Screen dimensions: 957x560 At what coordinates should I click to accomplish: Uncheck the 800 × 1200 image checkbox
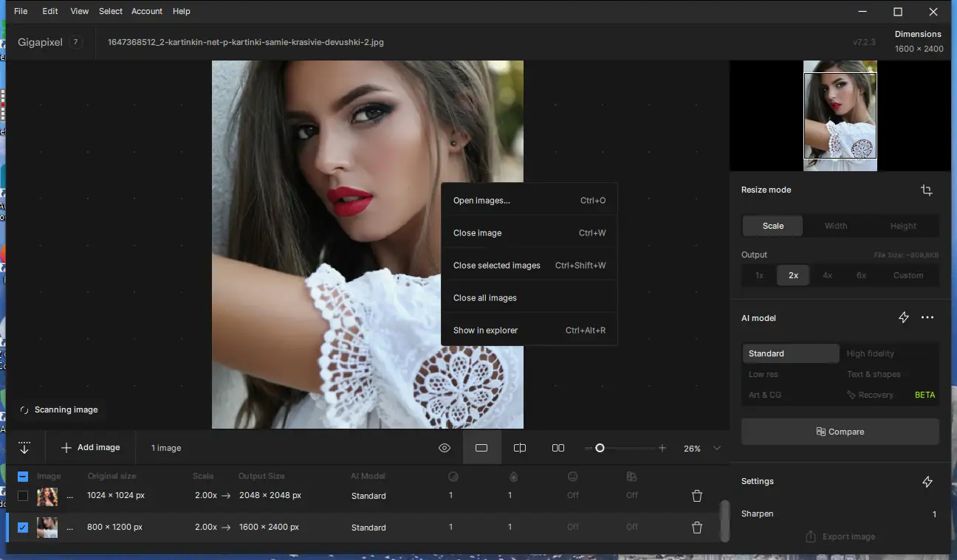click(x=23, y=528)
